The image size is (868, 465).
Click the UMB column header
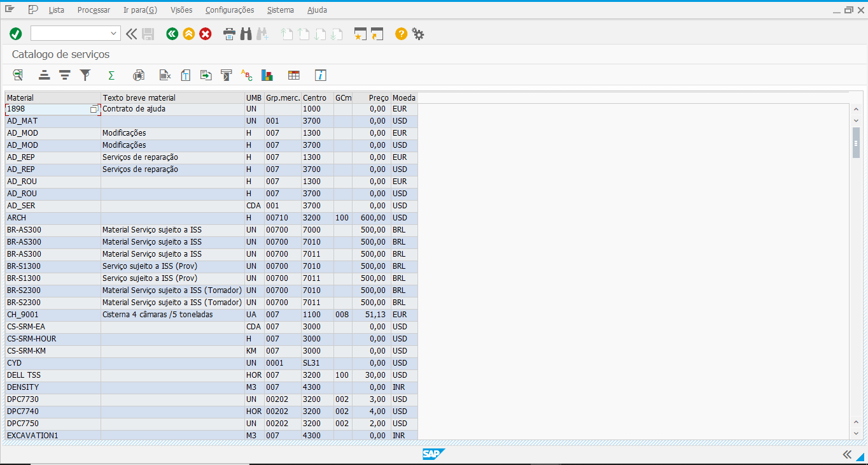pyautogui.click(x=255, y=97)
